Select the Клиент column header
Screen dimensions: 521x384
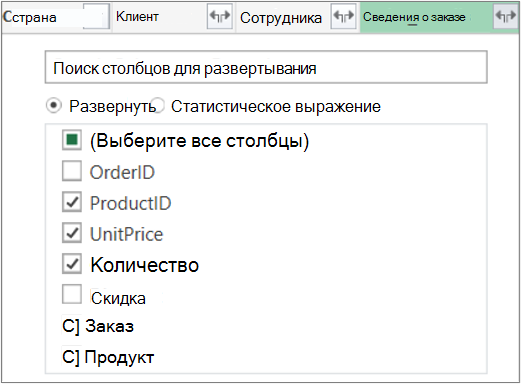(173, 17)
